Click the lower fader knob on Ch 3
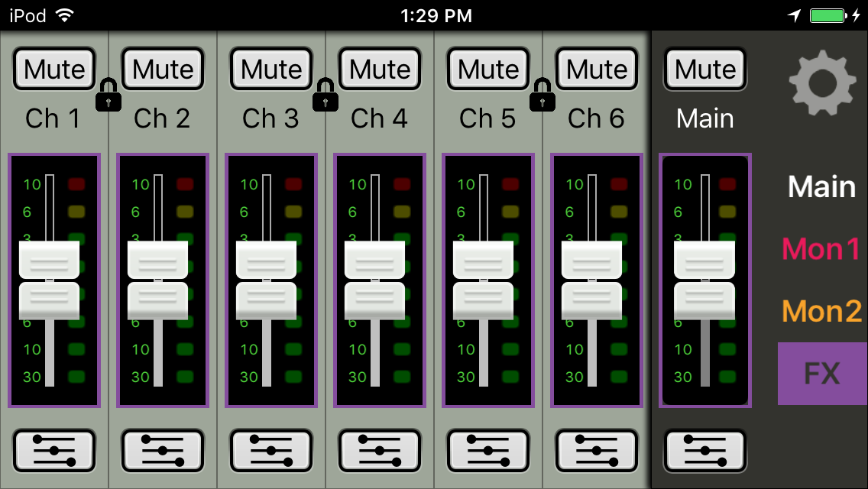 click(x=266, y=301)
